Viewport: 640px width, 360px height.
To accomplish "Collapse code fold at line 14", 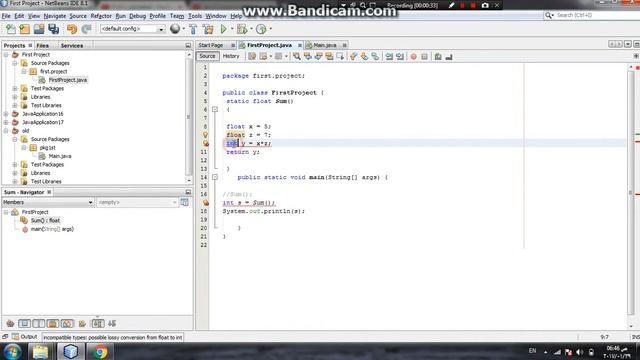I will (215, 177).
